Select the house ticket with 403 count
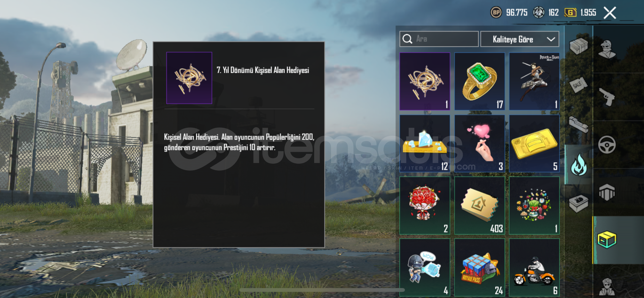 (x=479, y=206)
